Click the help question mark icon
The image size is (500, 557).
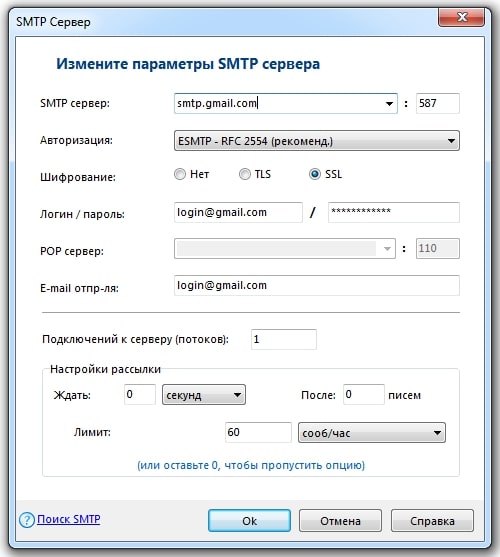click(27, 520)
